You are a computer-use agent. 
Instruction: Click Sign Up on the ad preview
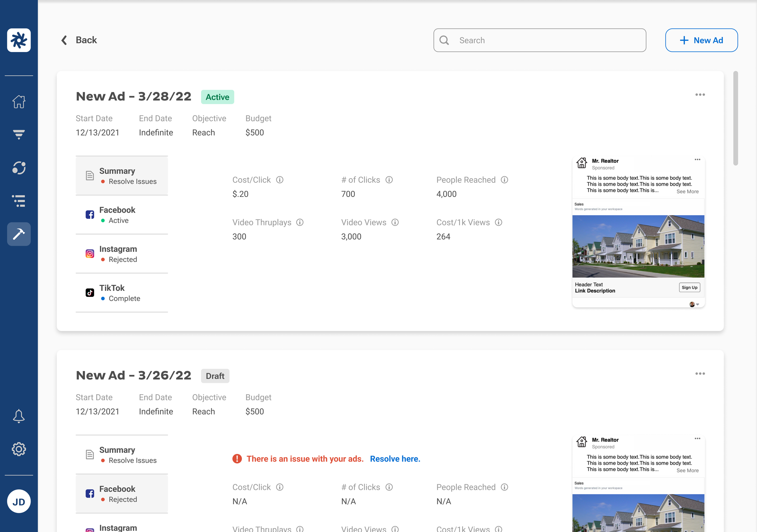689,287
